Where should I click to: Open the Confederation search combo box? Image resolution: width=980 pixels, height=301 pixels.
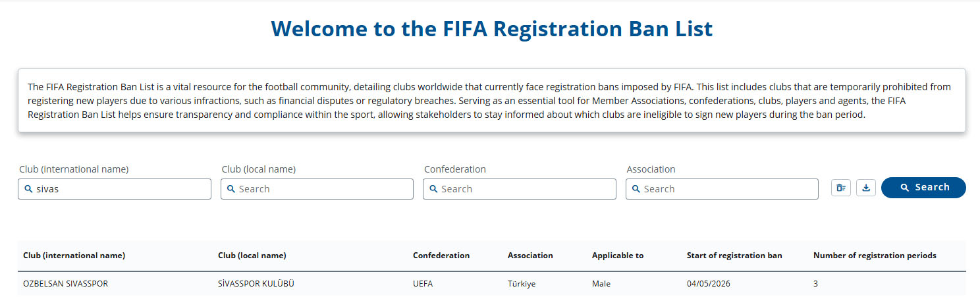coord(520,189)
